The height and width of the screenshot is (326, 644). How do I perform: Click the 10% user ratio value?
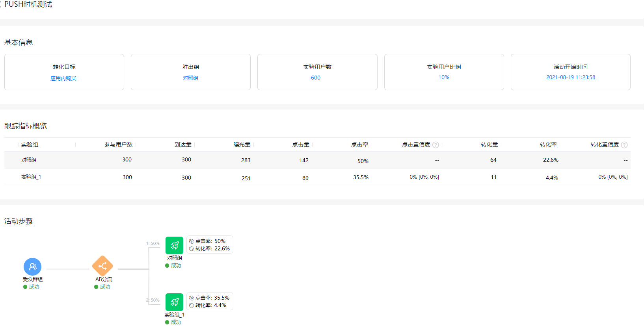coord(444,77)
